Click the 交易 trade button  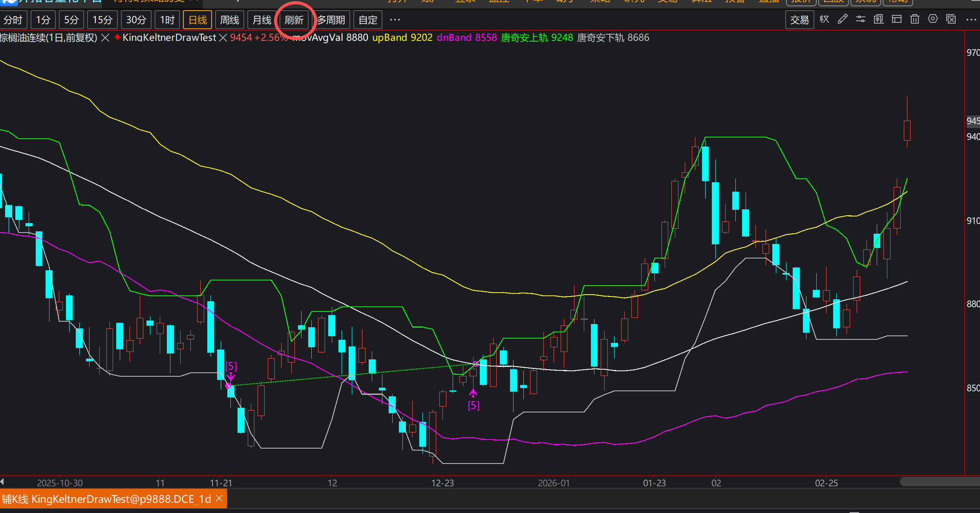(799, 20)
